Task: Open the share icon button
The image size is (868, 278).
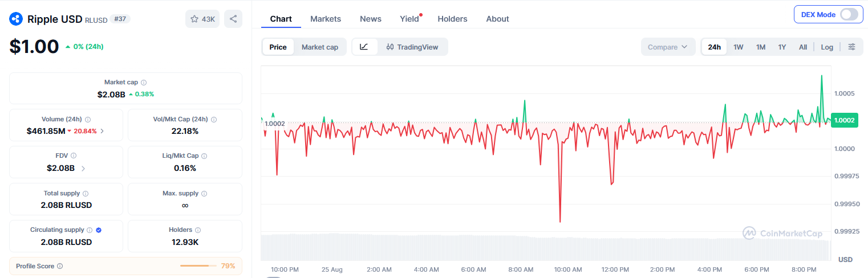Action: pyautogui.click(x=233, y=19)
